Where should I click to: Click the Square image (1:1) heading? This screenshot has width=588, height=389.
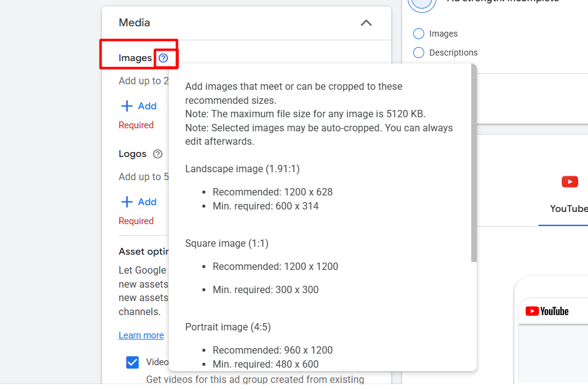click(227, 243)
